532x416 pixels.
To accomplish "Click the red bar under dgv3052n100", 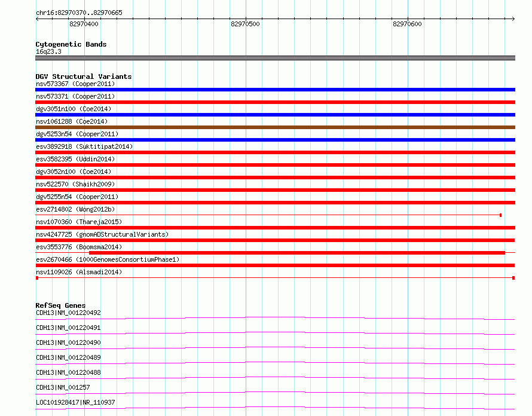I will (x=275, y=178).
